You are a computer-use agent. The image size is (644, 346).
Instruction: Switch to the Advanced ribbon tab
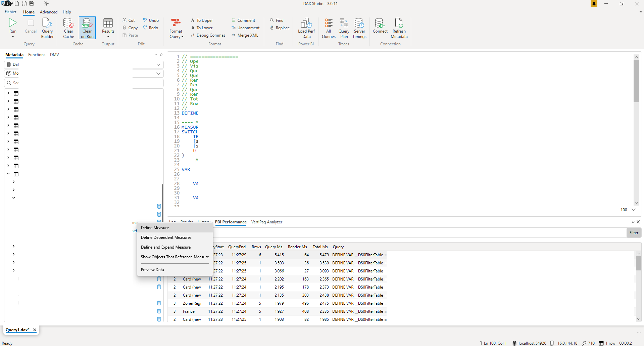click(49, 12)
